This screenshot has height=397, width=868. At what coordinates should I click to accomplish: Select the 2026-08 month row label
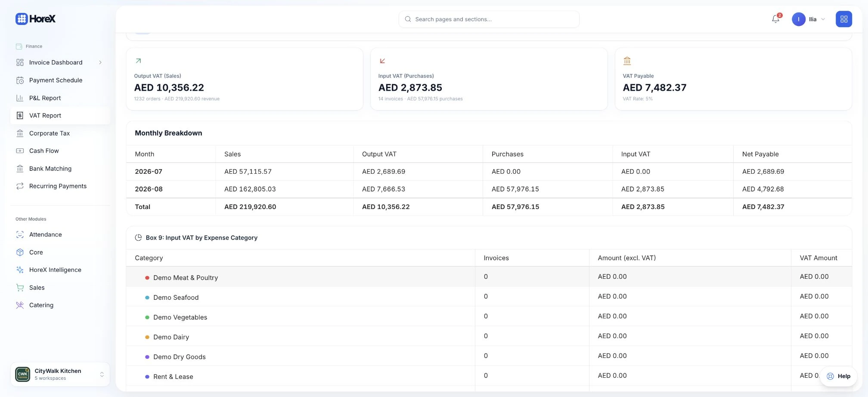point(149,189)
